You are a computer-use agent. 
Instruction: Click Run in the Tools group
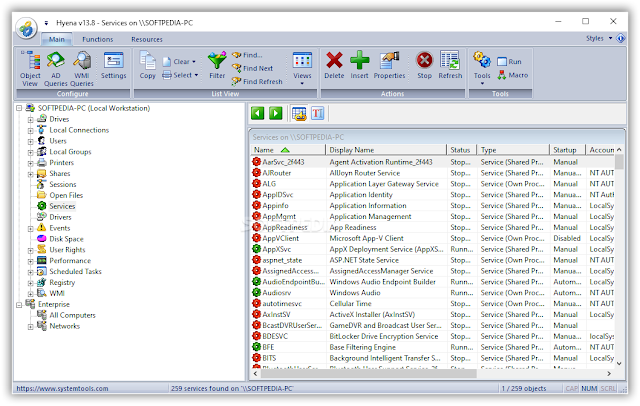pyautogui.click(x=509, y=62)
